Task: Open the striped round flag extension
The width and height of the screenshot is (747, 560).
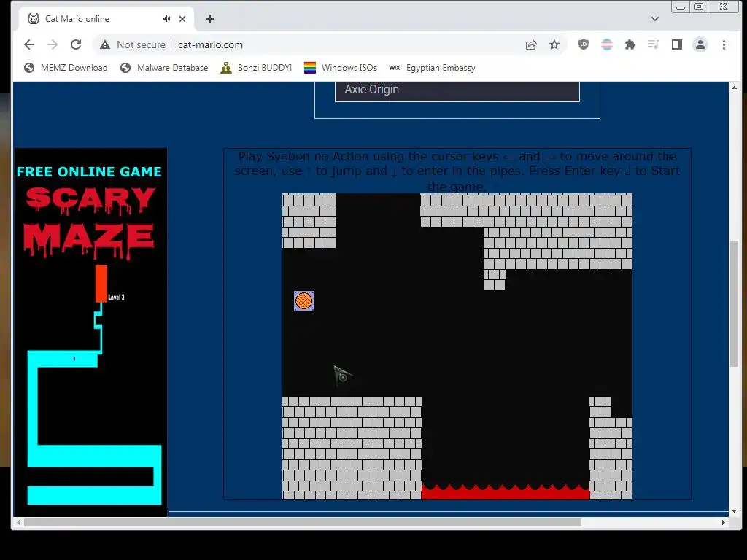Action: tap(606, 44)
